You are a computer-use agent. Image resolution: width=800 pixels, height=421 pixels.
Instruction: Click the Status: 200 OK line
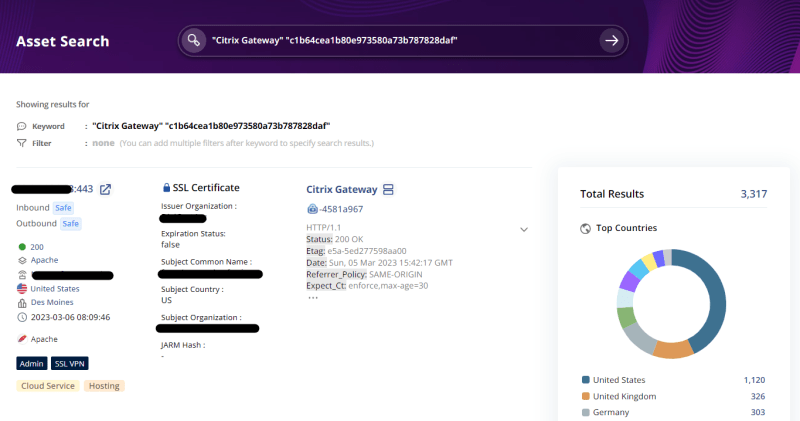pyautogui.click(x=335, y=239)
